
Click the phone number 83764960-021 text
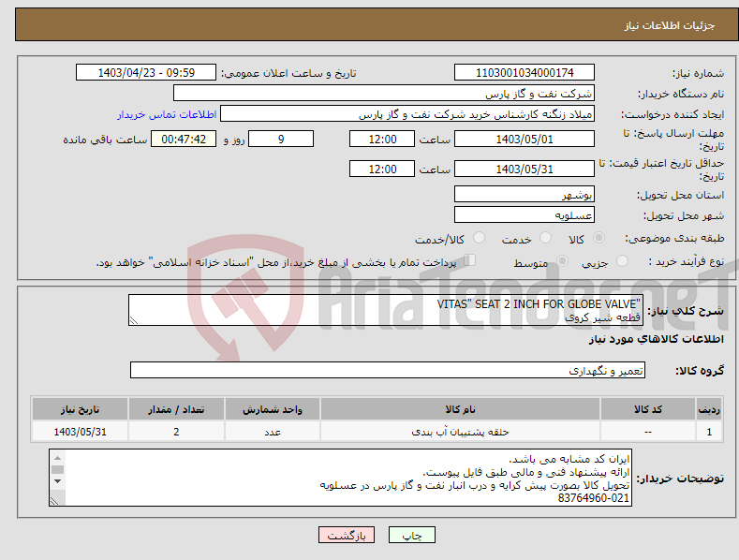(x=594, y=498)
